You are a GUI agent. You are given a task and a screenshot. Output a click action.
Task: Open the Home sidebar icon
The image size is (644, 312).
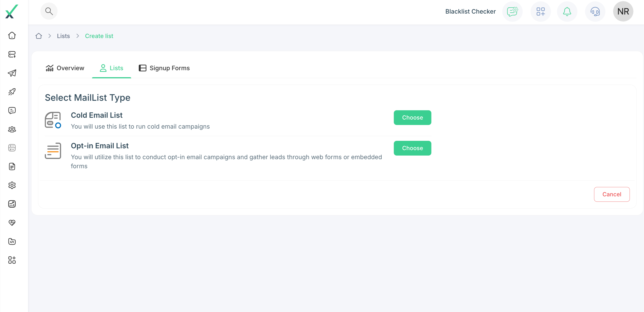(x=12, y=36)
